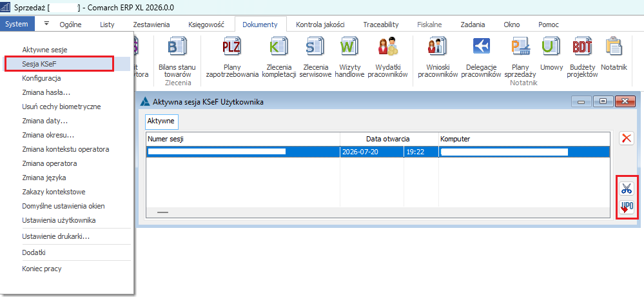
Task: Select the Dokumenty ribbon tab
Action: point(260,25)
